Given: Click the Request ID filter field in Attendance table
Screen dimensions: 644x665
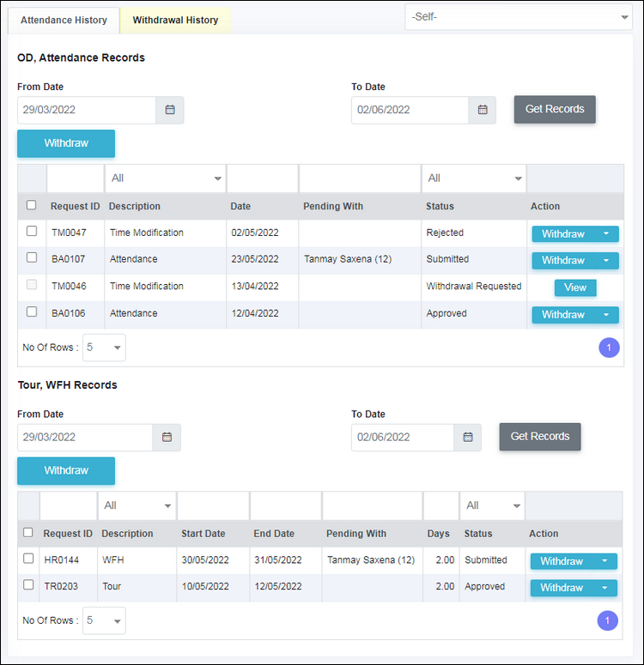Looking at the screenshot, I should point(76,178).
